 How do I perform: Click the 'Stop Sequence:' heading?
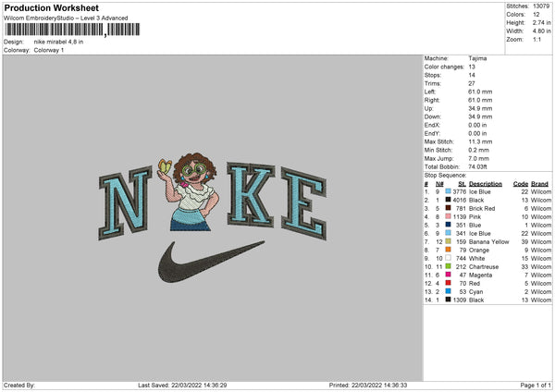pyautogui.click(x=445, y=176)
